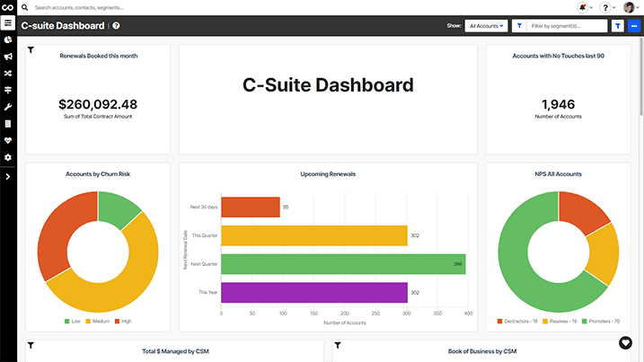The width and height of the screenshot is (644, 362).
Task: Click the Next 30 days renewals bar
Action: coord(251,207)
